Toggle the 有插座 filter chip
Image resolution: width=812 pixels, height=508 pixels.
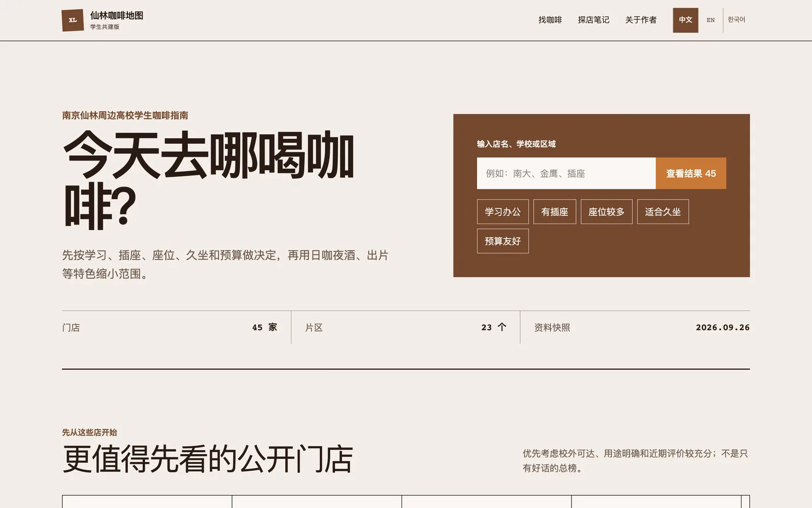[x=555, y=212]
